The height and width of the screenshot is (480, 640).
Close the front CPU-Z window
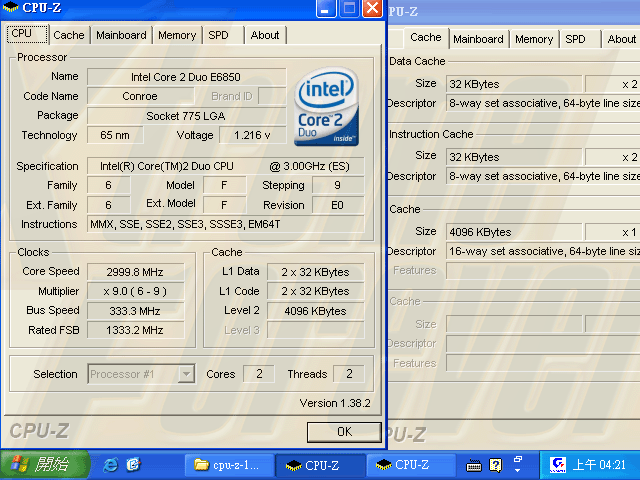tap(372, 10)
